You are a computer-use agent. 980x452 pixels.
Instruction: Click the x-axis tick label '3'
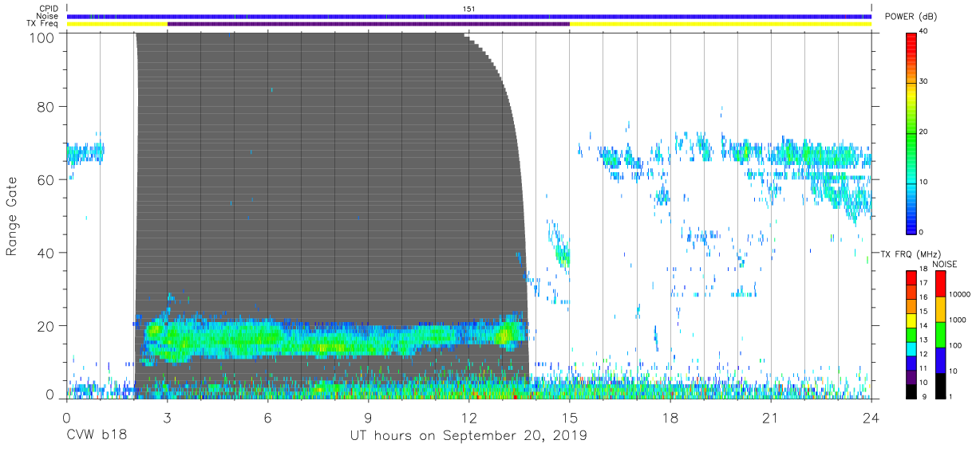(x=167, y=416)
